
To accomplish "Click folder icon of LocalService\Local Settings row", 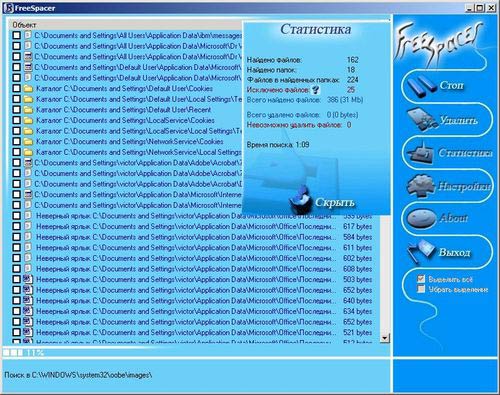I will click(x=28, y=131).
